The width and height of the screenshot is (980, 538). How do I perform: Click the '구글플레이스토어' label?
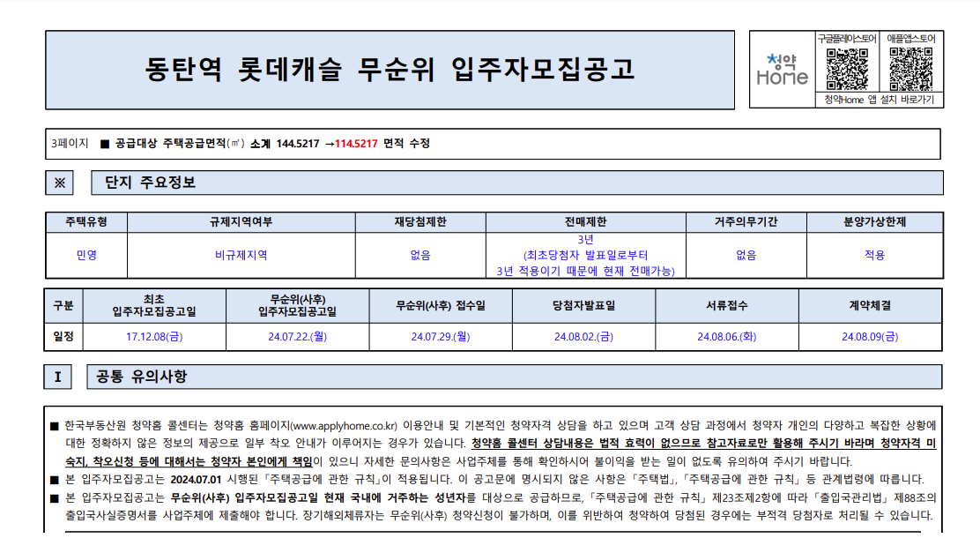pyautogui.click(x=847, y=39)
